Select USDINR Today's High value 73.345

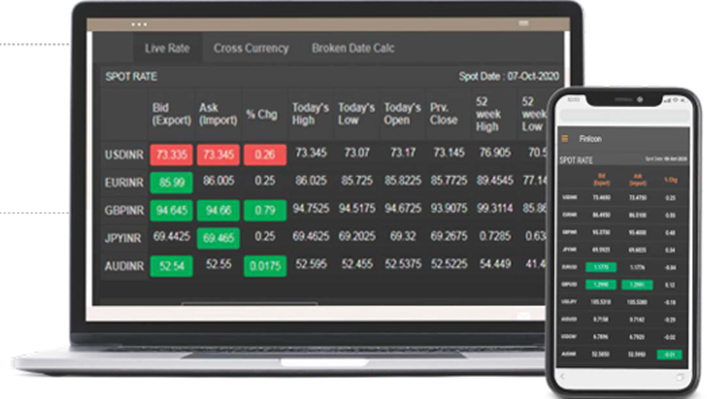tap(311, 153)
